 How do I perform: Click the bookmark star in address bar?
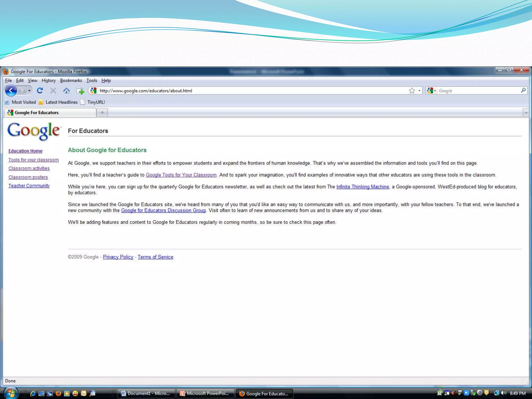point(412,91)
